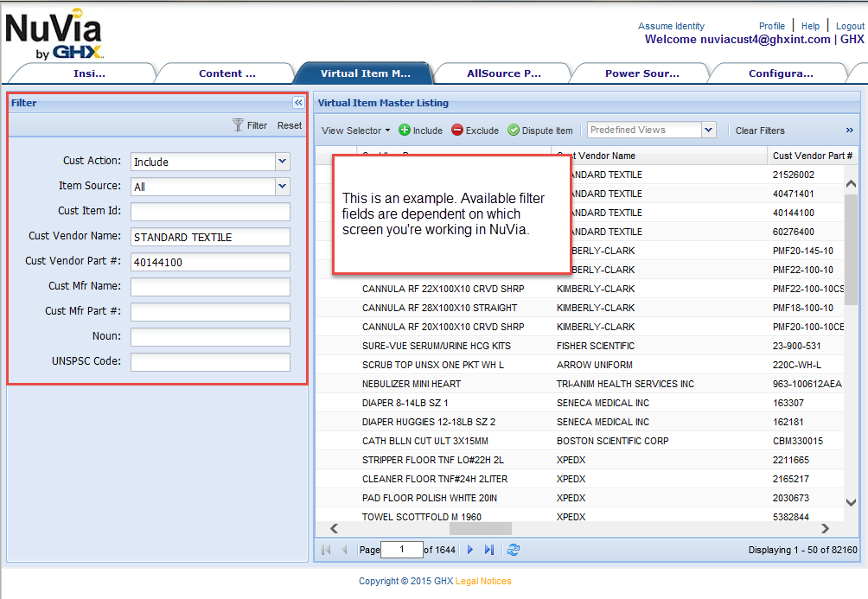Click the Noun input field

[210, 336]
